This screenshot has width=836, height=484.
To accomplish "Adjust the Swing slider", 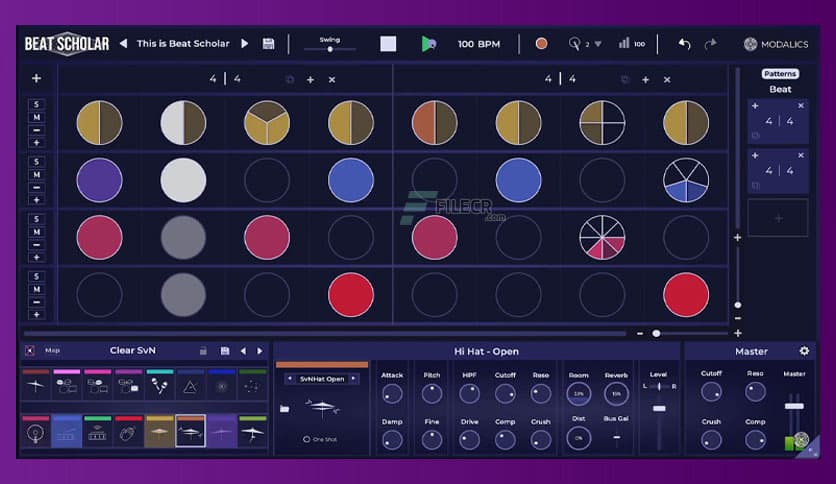I will pyautogui.click(x=329, y=49).
